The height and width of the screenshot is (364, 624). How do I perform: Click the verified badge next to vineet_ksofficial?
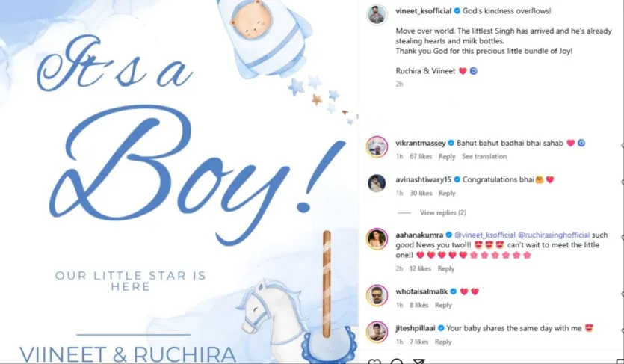click(457, 11)
